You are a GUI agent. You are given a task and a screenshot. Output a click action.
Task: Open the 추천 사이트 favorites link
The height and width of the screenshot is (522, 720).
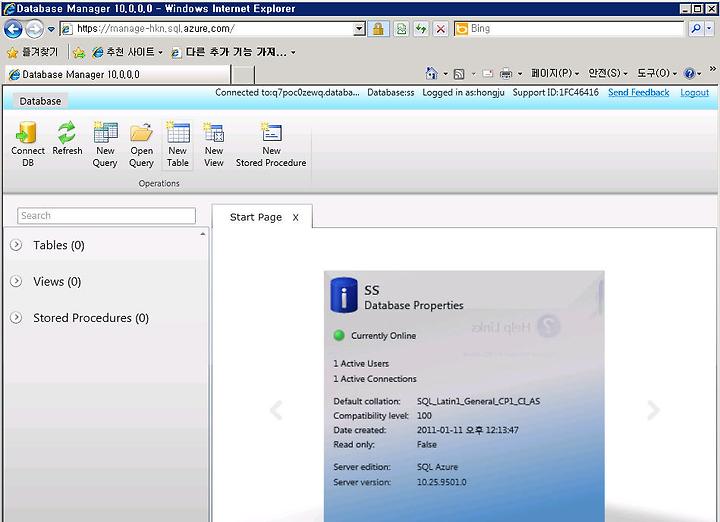pyautogui.click(x=127, y=52)
